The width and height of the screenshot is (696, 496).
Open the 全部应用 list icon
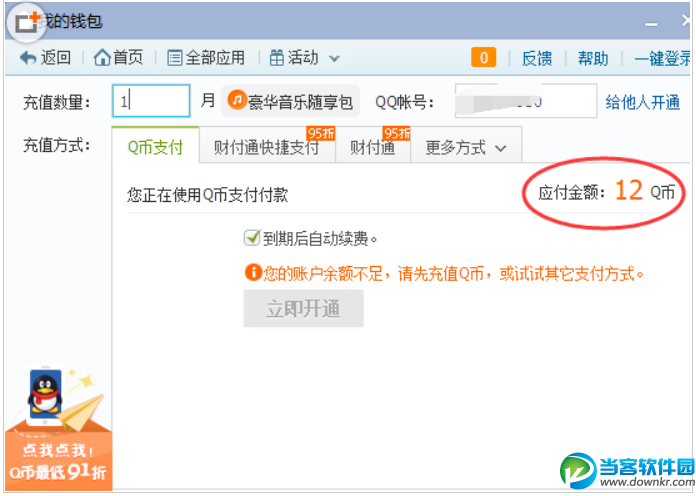click(x=174, y=58)
